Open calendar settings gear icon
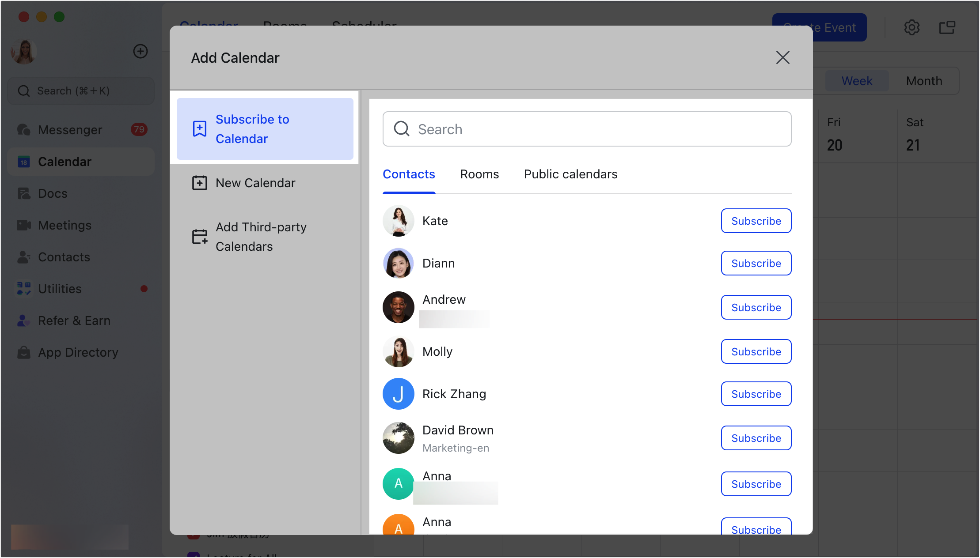This screenshot has height=558, width=980. 912,27
